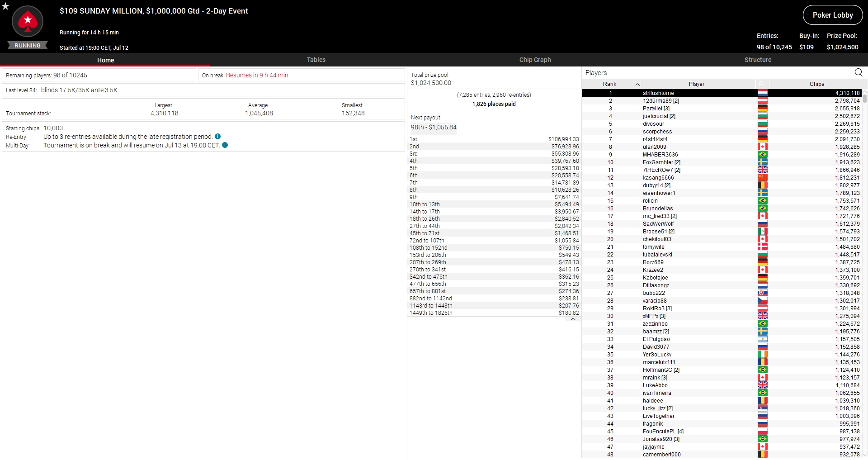Open the Chip Graph tab
The height and width of the screenshot is (460, 868).
pyautogui.click(x=535, y=60)
